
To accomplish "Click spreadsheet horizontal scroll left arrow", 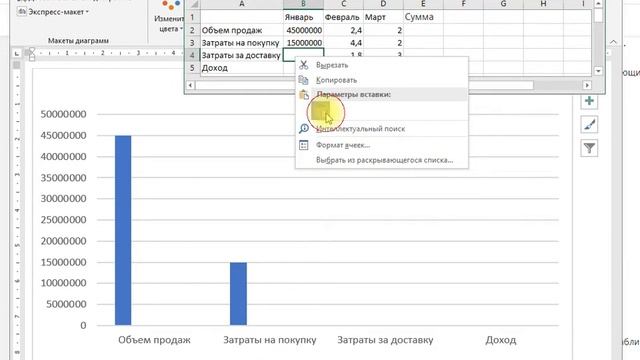I will (x=190, y=85).
